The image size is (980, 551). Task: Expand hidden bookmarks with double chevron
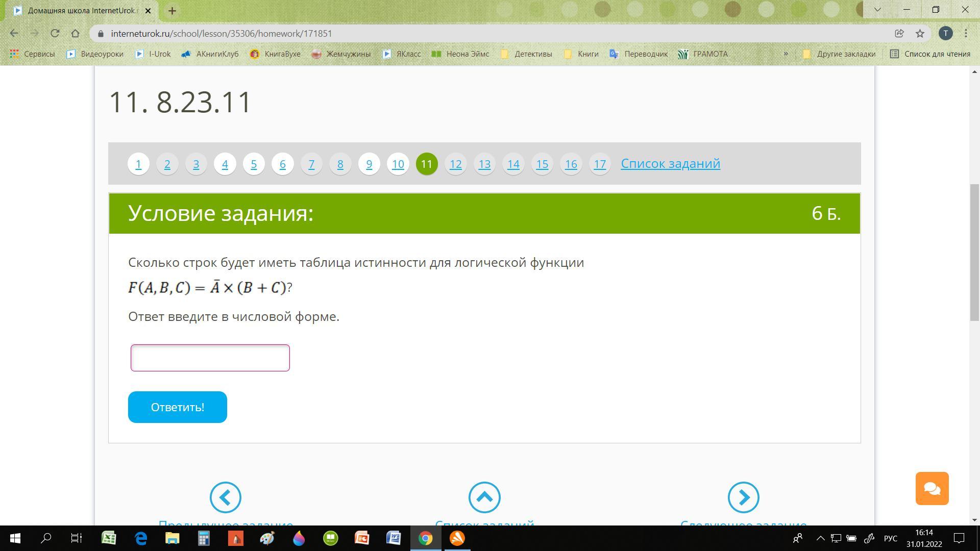pyautogui.click(x=786, y=54)
